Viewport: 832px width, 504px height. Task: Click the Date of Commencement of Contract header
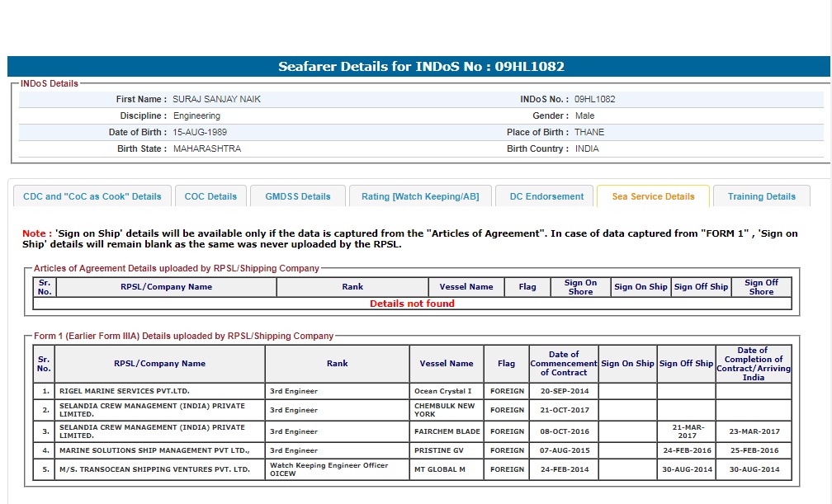(564, 364)
